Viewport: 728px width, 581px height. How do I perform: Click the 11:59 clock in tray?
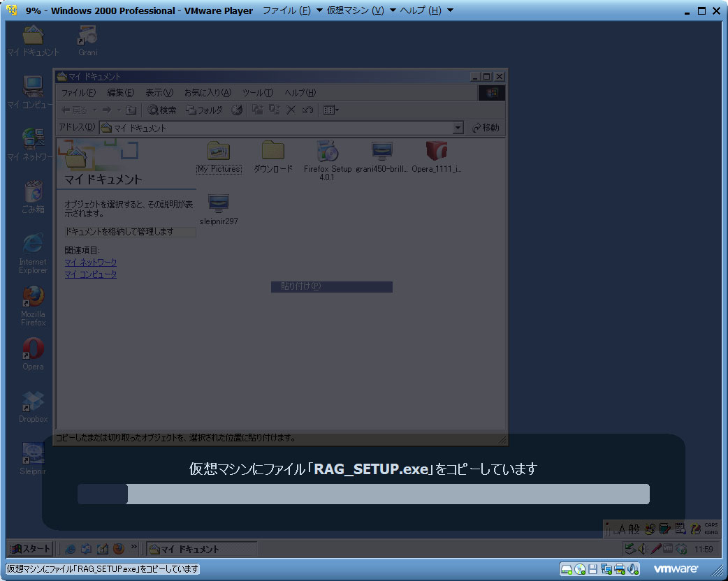click(704, 550)
